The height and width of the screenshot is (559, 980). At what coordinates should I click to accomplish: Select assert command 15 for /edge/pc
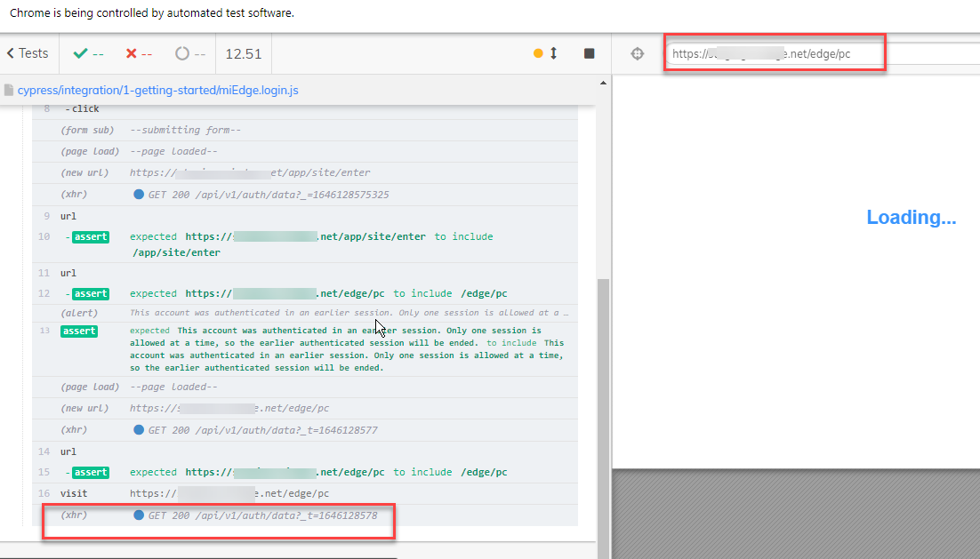coord(305,472)
